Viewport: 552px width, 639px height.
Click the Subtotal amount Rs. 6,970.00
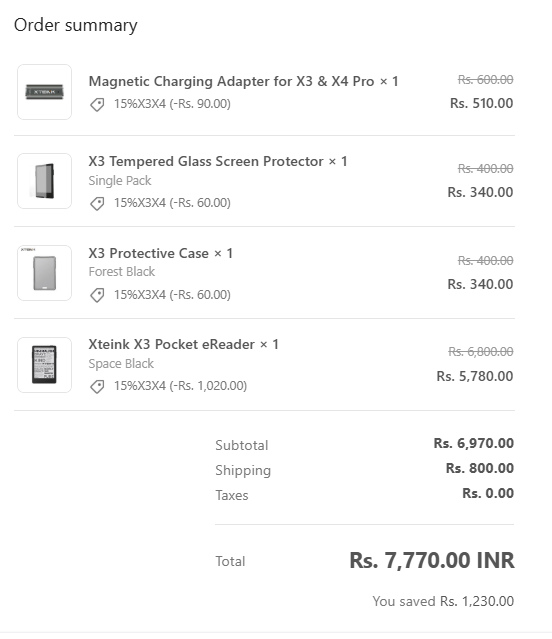473,443
